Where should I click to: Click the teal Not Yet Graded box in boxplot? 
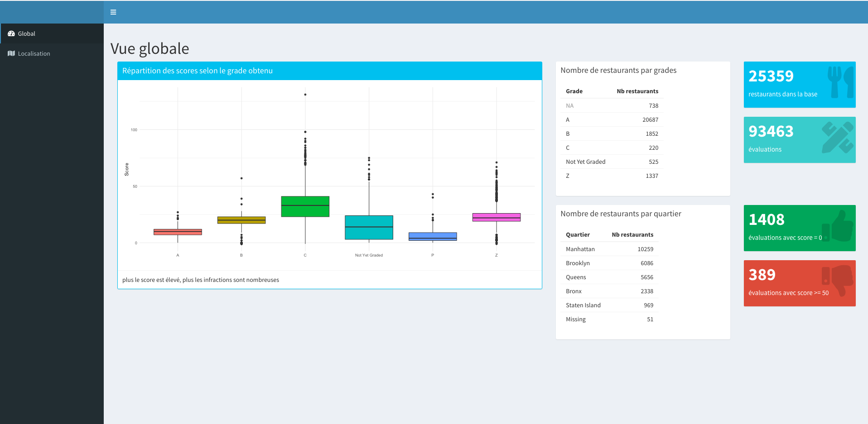369,227
